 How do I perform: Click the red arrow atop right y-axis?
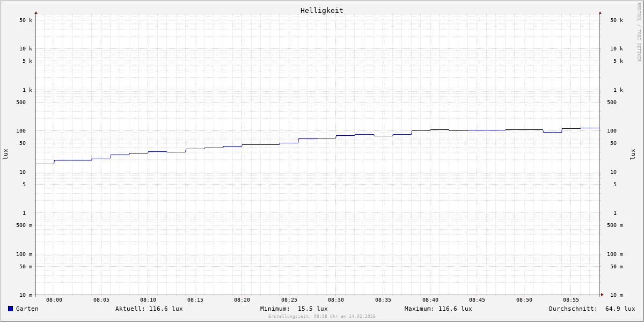[x=600, y=12]
